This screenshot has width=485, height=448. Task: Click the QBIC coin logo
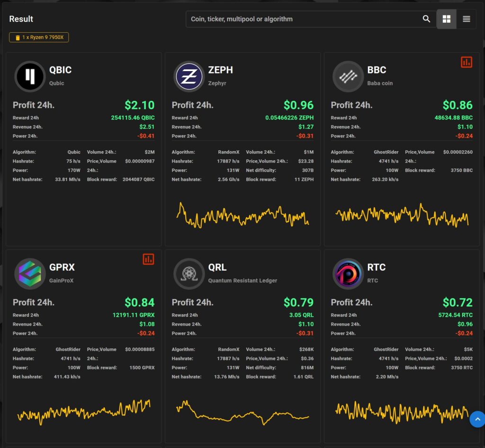pos(30,76)
